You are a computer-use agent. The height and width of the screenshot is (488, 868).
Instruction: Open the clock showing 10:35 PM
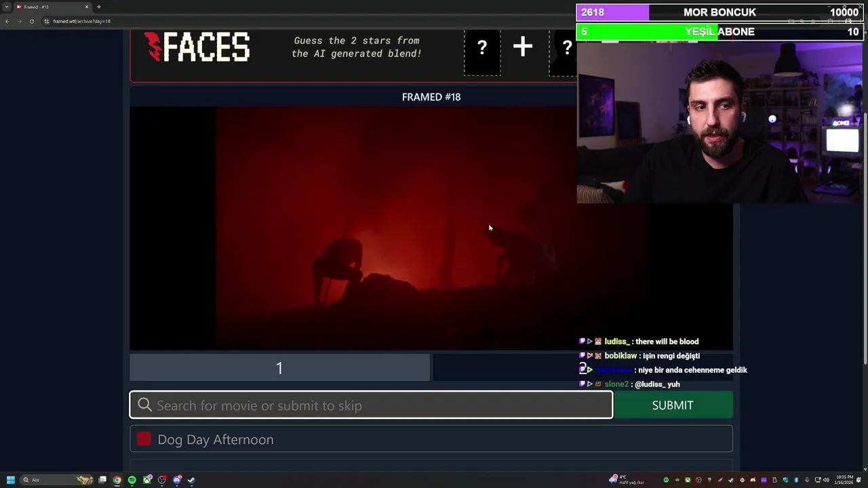[x=844, y=479]
